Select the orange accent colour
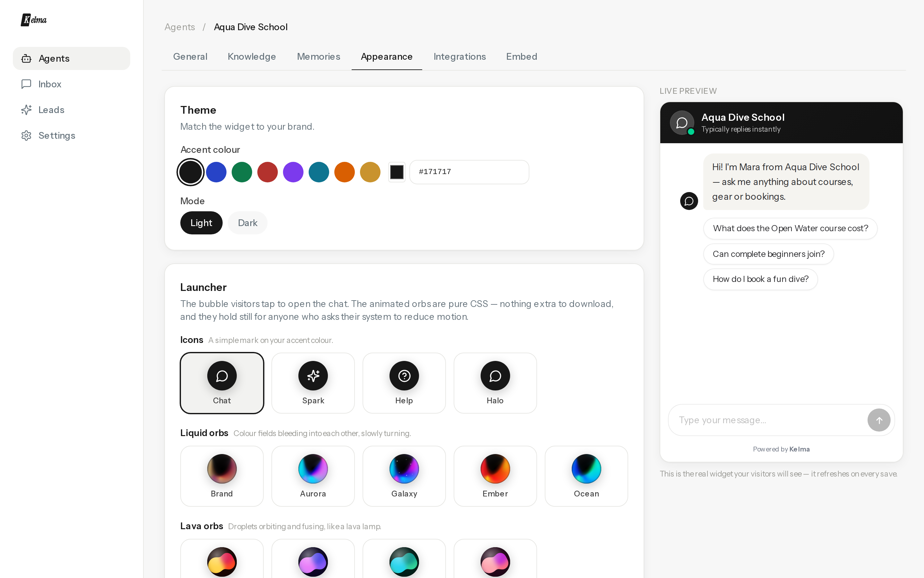The width and height of the screenshot is (924, 578). (x=344, y=172)
